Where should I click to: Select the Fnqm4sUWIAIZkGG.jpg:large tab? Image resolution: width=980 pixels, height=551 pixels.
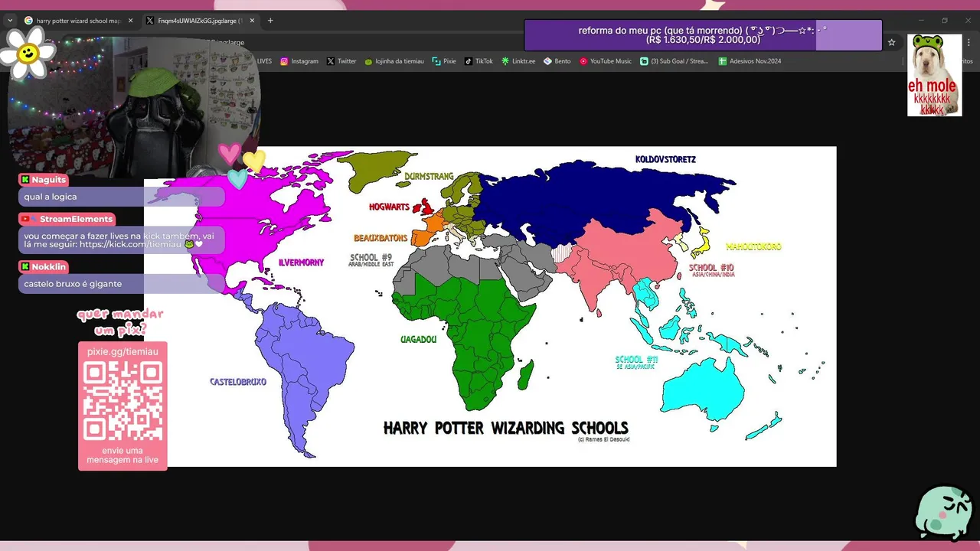click(x=201, y=21)
